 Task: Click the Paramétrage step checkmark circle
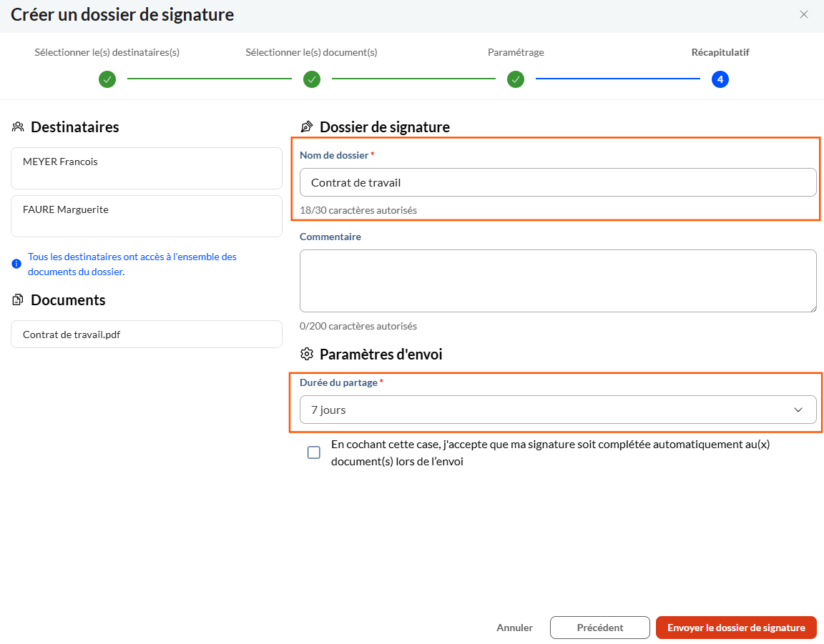tap(516, 79)
